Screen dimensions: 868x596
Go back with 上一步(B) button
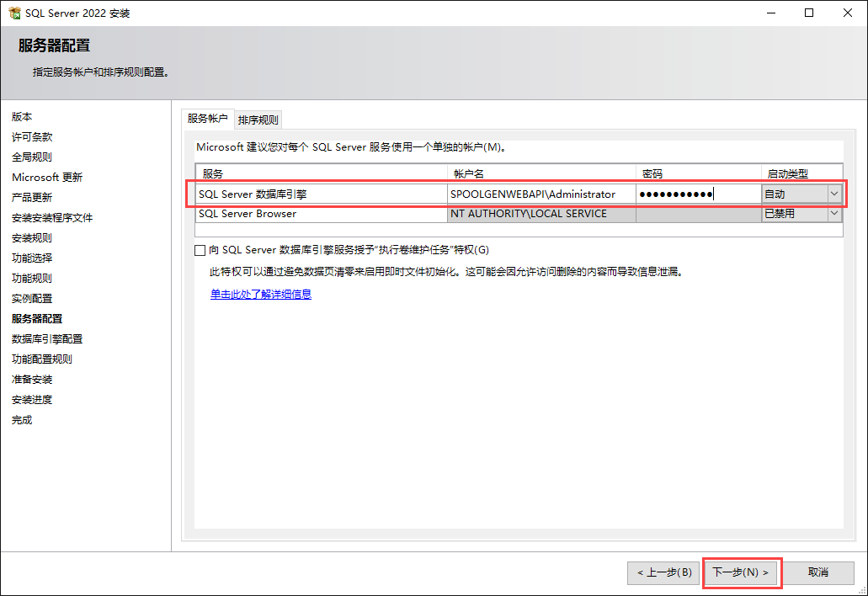click(664, 572)
